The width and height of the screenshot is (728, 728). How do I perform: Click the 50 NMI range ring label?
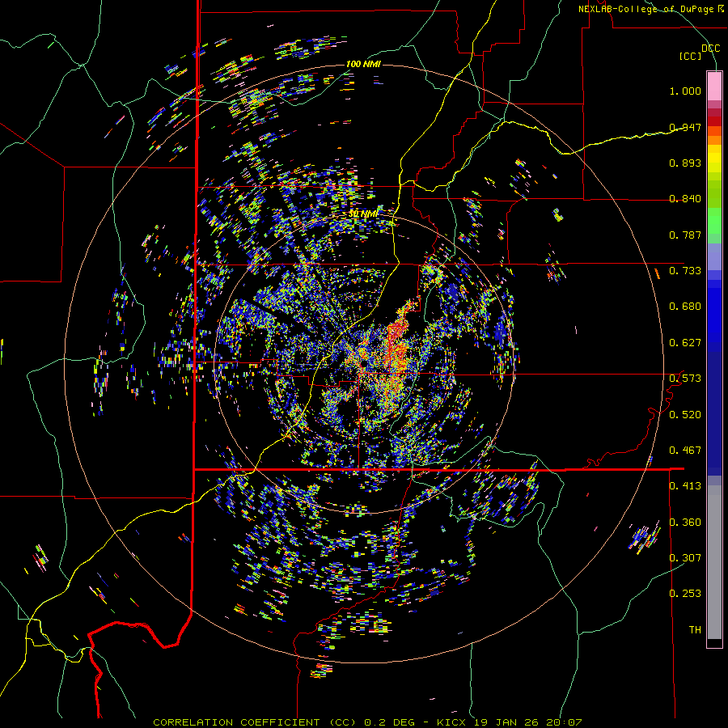(x=363, y=214)
